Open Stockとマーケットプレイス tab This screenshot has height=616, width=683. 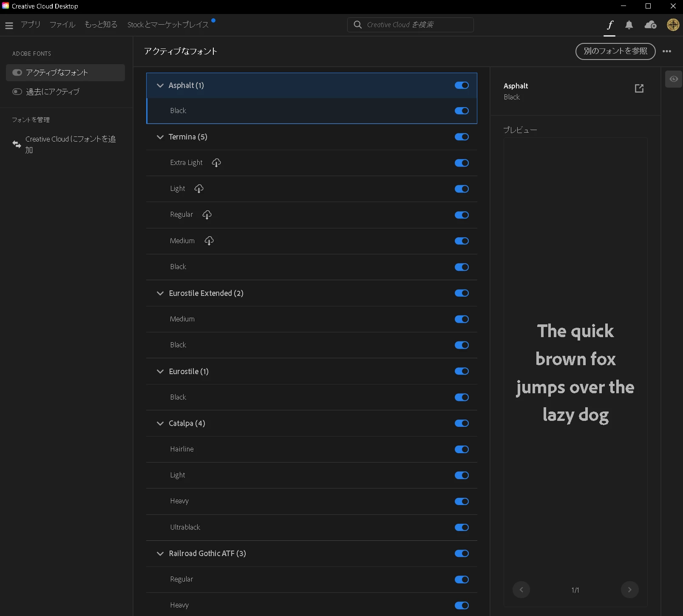(x=168, y=25)
